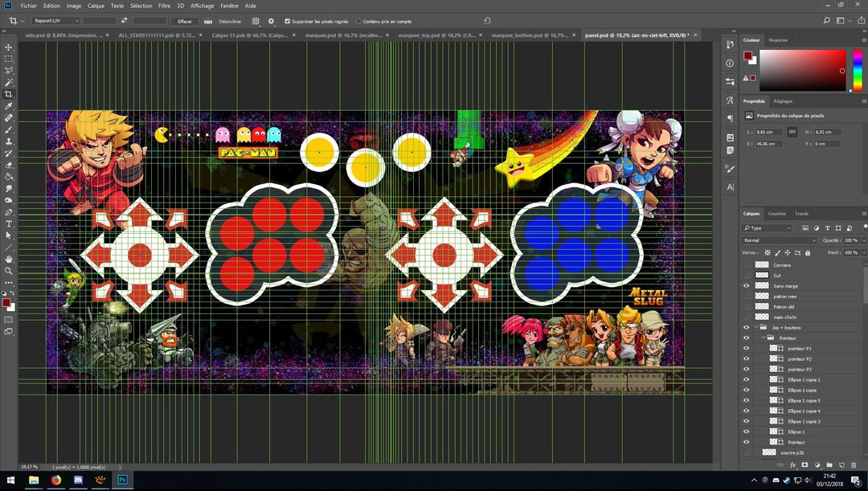The image size is (868, 491).
Task: Select the Rectangular Marquee tool
Action: pyautogui.click(x=9, y=59)
